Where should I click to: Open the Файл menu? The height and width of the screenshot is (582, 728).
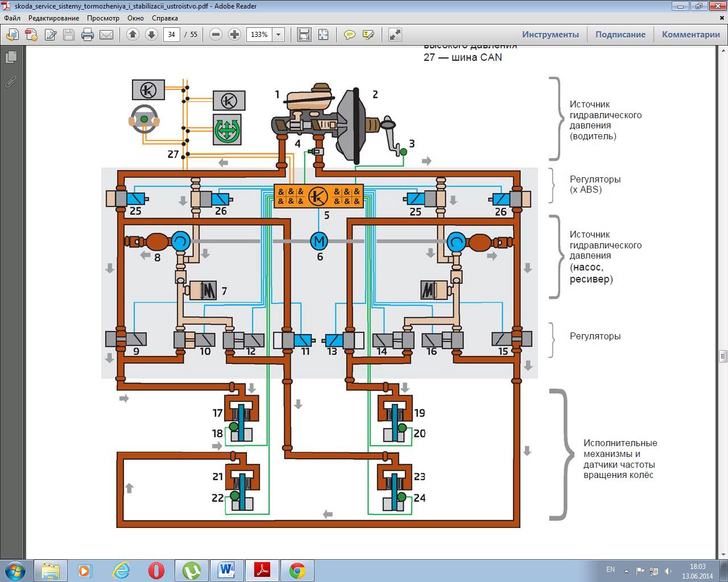tap(12, 18)
